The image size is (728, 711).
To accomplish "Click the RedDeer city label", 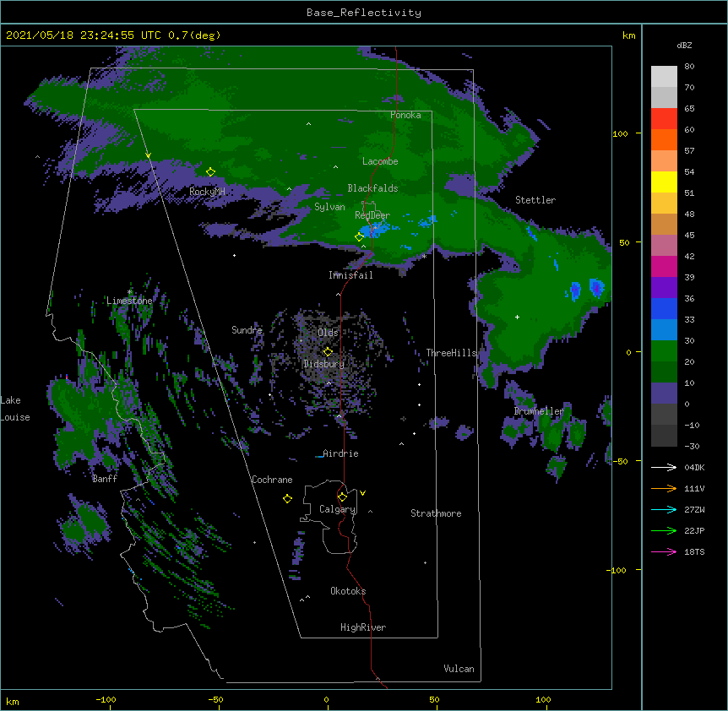I will pyautogui.click(x=372, y=215).
